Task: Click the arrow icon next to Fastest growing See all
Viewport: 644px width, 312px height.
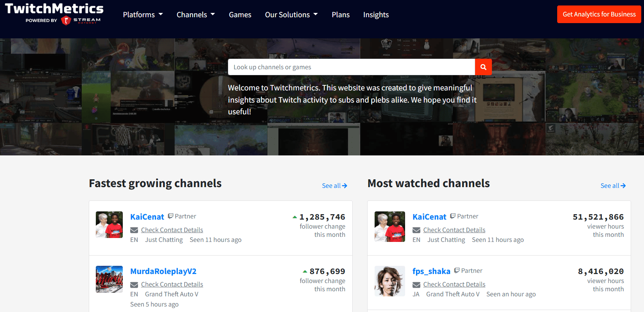Action: (344, 186)
